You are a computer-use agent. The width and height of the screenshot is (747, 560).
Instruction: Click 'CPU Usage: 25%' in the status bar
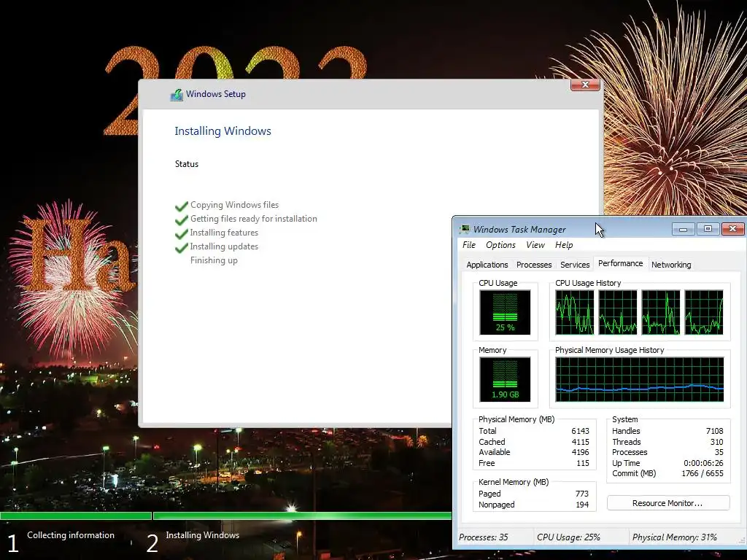[x=568, y=537]
